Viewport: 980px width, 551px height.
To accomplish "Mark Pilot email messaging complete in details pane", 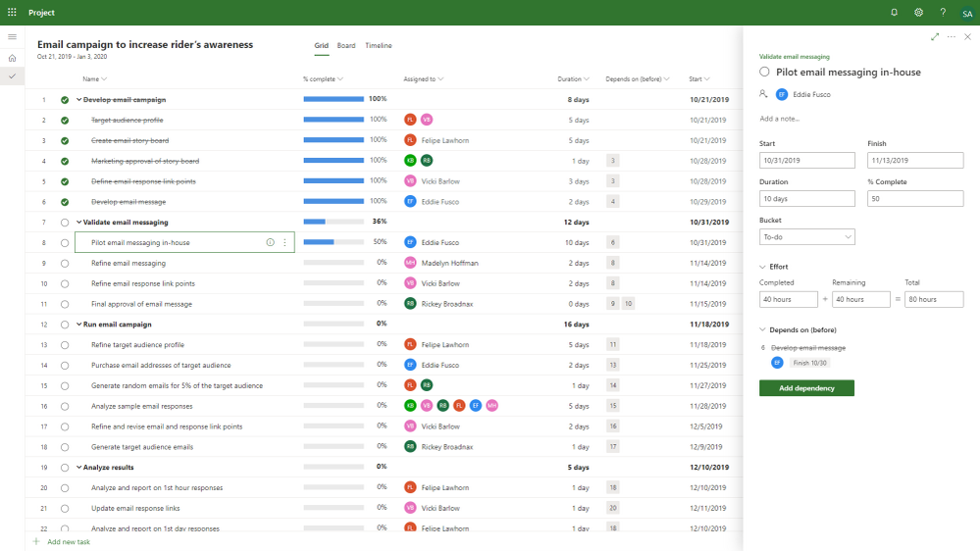I will tap(764, 72).
